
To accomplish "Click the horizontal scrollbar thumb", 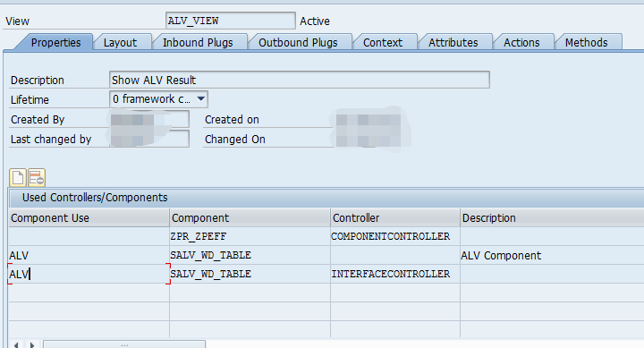I will pyautogui.click(x=124, y=344).
